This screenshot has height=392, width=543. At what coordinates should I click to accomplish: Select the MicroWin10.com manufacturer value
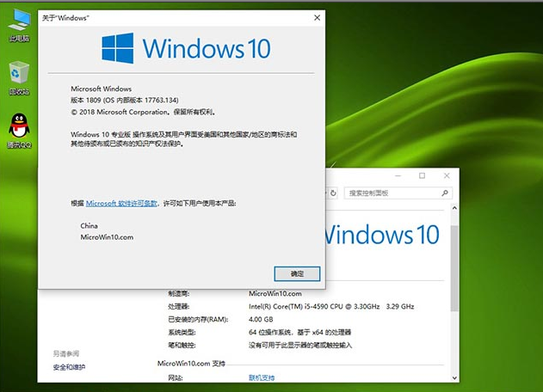[275, 293]
